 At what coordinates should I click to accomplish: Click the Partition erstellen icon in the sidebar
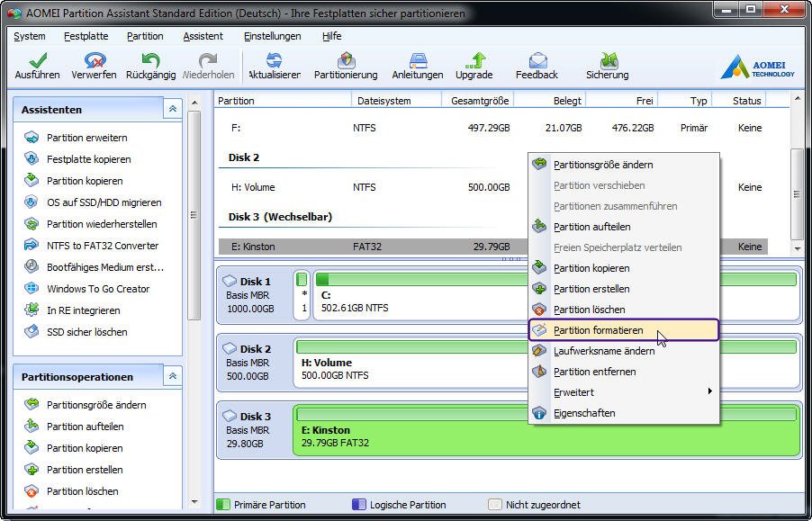(32, 470)
